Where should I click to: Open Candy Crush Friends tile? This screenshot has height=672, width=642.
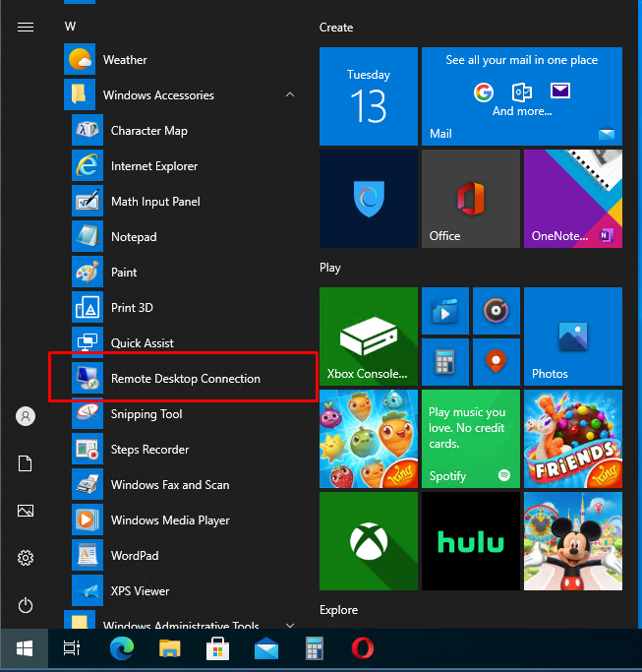click(573, 439)
